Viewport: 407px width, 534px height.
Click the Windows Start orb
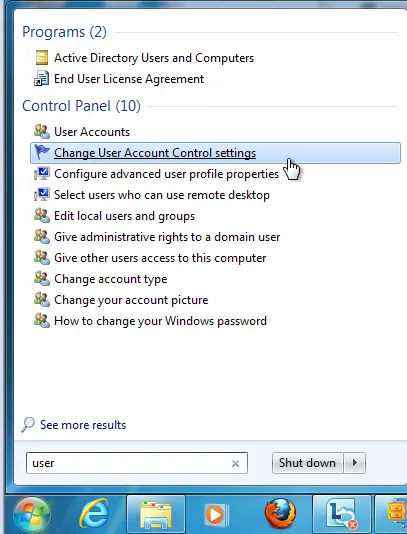click(32, 514)
